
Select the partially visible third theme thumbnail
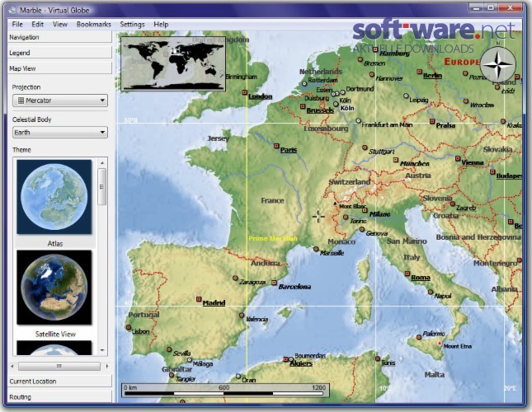click(54, 348)
